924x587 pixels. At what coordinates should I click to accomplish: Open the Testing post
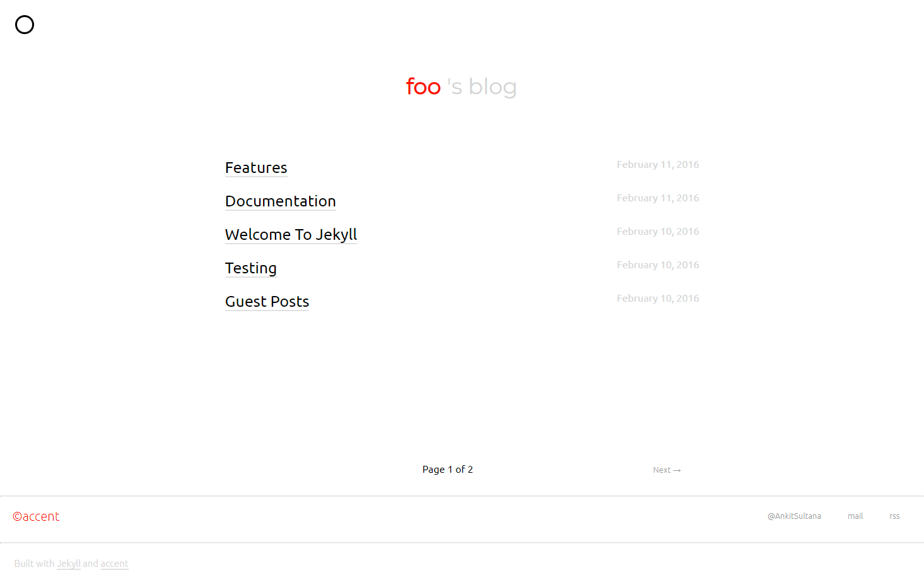(x=251, y=268)
